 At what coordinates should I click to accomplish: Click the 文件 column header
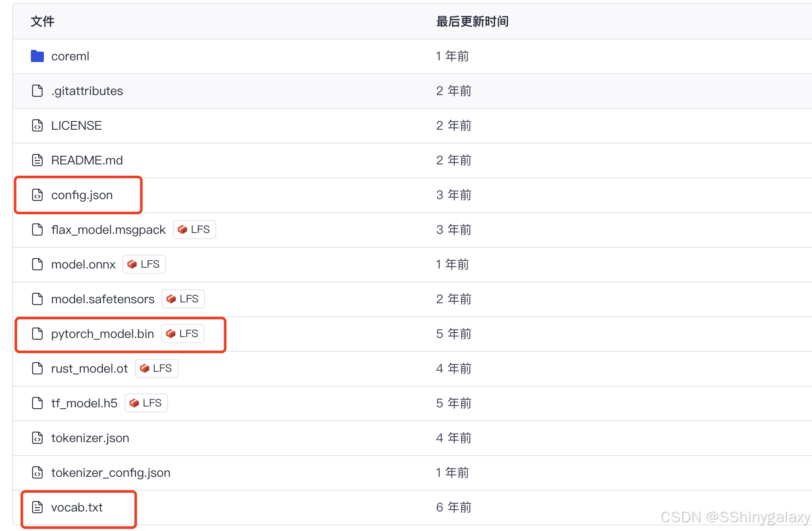(x=42, y=21)
